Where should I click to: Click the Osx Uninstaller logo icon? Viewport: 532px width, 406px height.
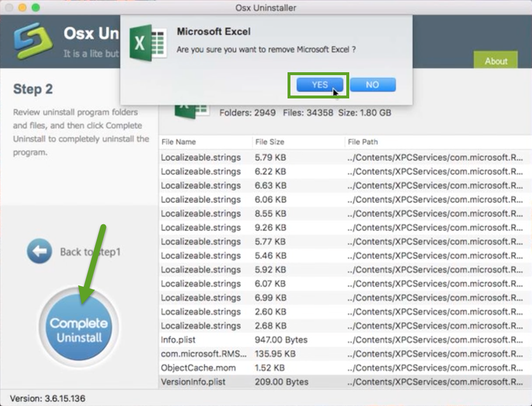[x=32, y=41]
